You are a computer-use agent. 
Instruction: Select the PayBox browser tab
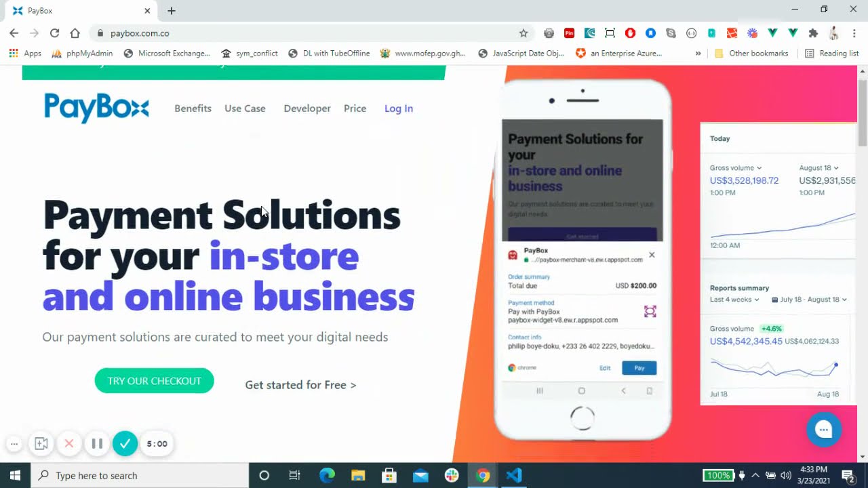click(x=80, y=11)
